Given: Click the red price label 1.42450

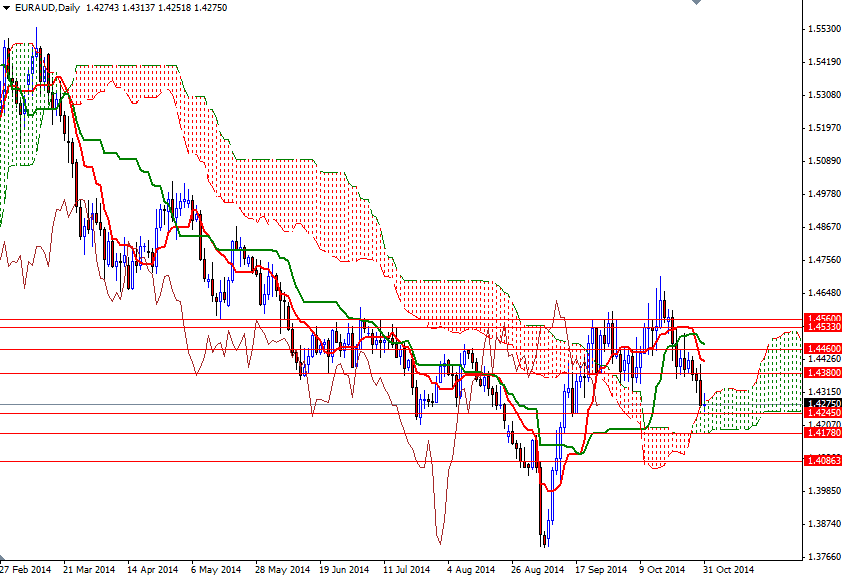Looking at the screenshot, I should coord(822,415).
